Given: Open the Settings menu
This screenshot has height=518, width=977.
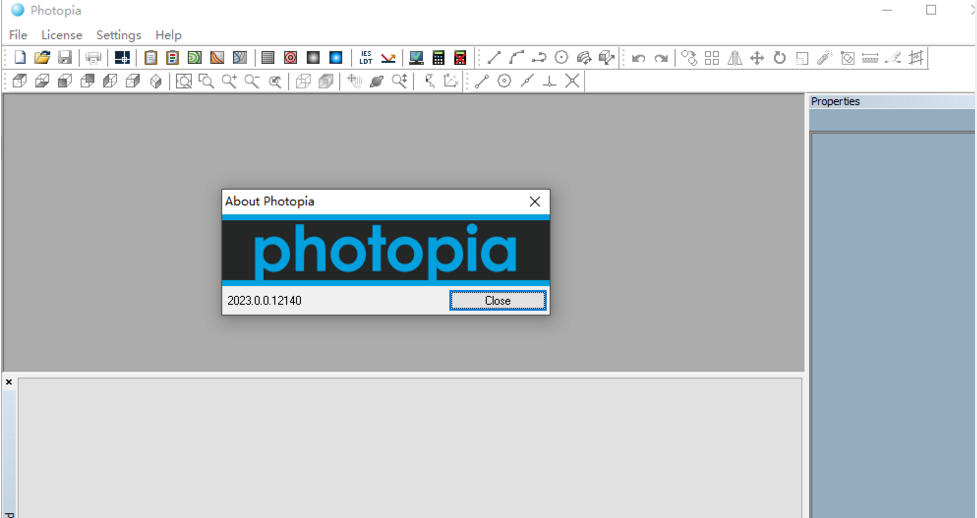Looking at the screenshot, I should click(118, 35).
